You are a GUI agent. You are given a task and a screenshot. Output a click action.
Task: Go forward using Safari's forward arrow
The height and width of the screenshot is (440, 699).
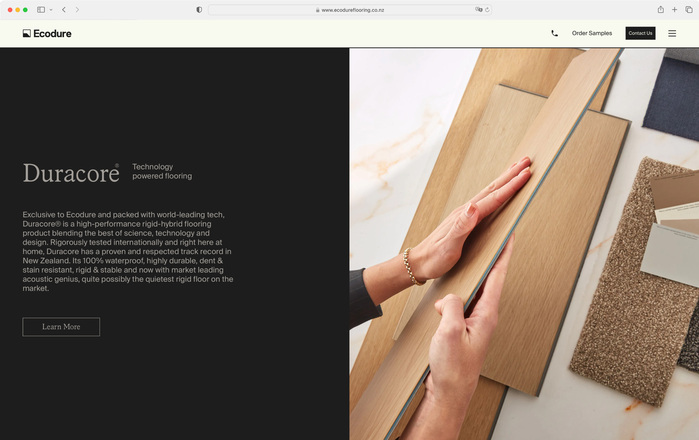tap(77, 9)
